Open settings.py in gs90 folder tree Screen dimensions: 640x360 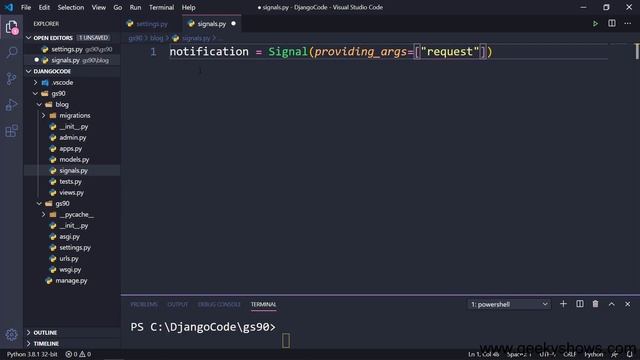72,247
